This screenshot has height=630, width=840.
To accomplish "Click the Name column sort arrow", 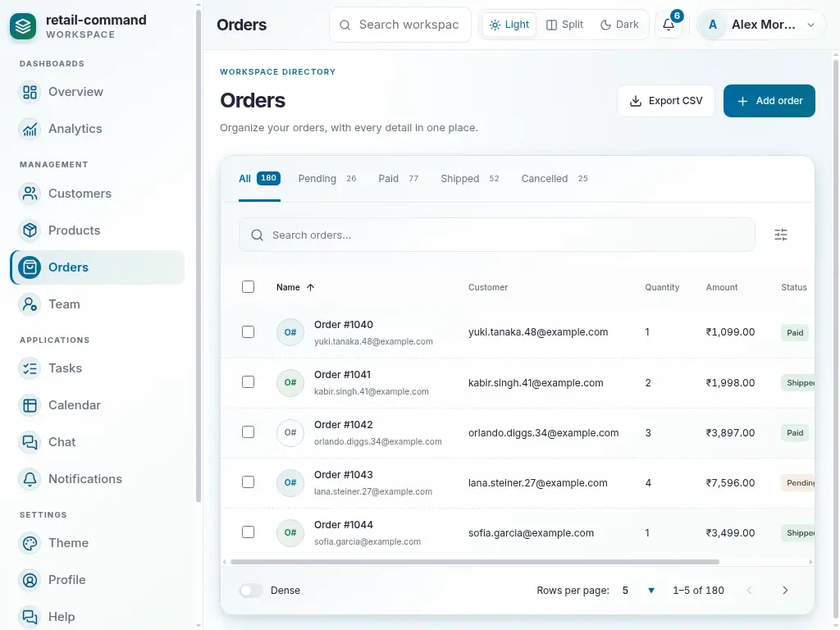I will tap(310, 288).
